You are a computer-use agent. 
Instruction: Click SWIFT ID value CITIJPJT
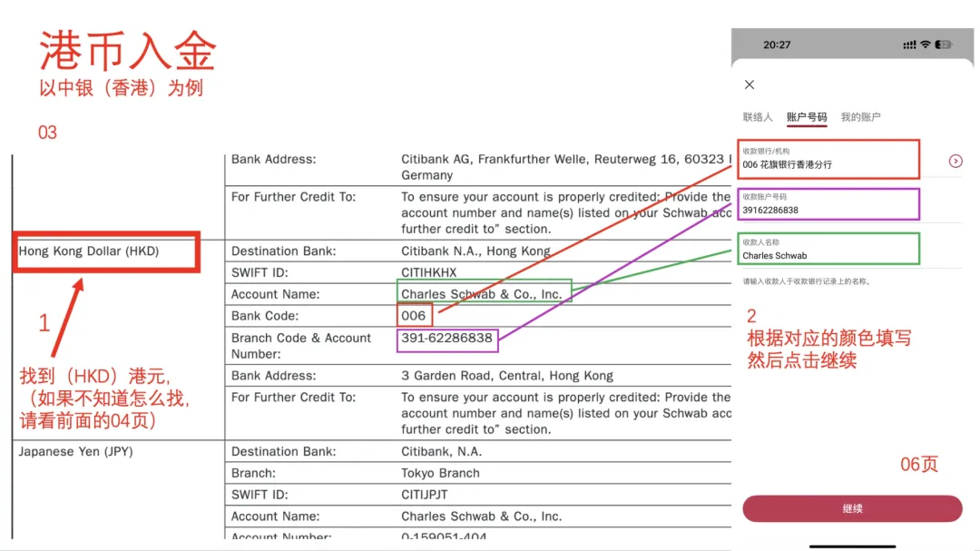point(425,495)
